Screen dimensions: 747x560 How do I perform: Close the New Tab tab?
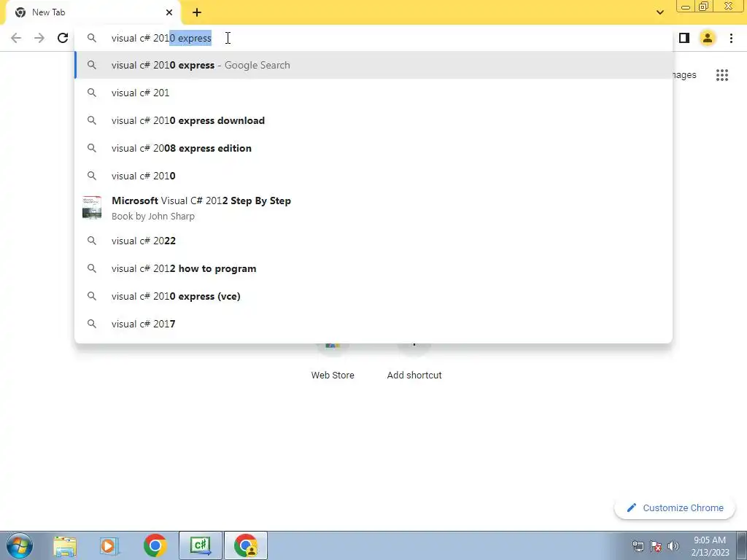[x=169, y=12]
